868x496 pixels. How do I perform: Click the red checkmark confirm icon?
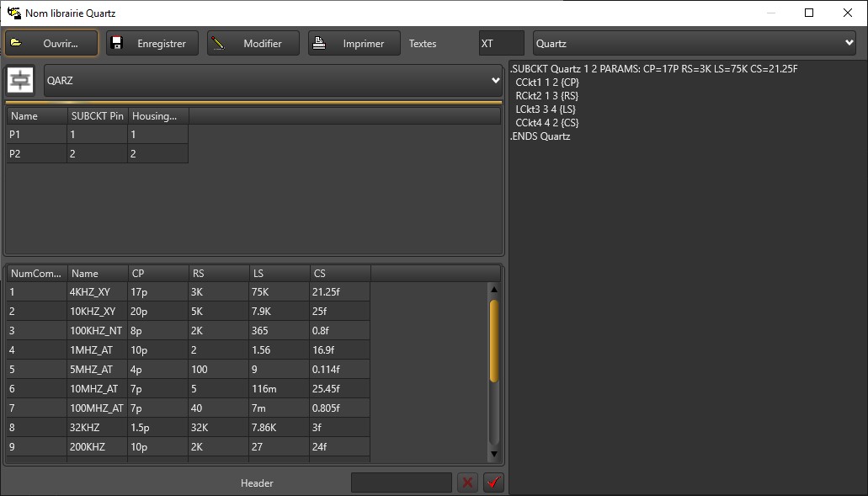point(493,483)
